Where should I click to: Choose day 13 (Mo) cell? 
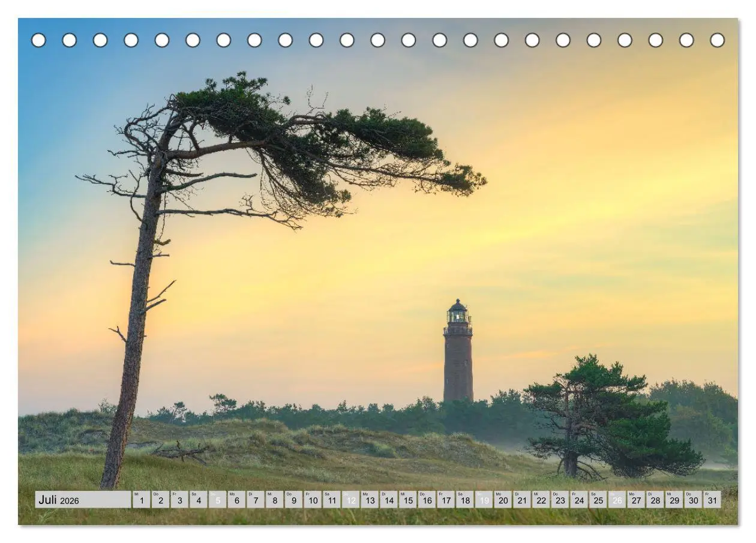[x=370, y=500]
